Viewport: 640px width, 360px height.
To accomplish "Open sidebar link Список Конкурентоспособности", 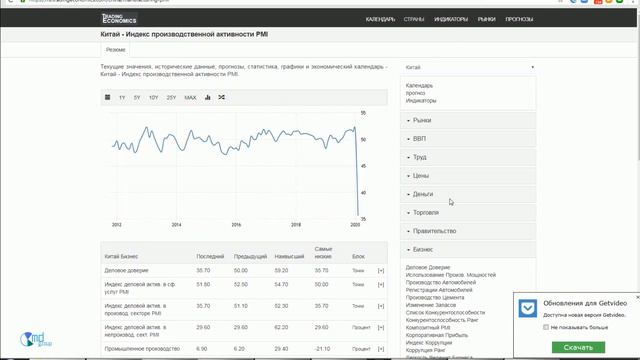I will coord(445,313).
